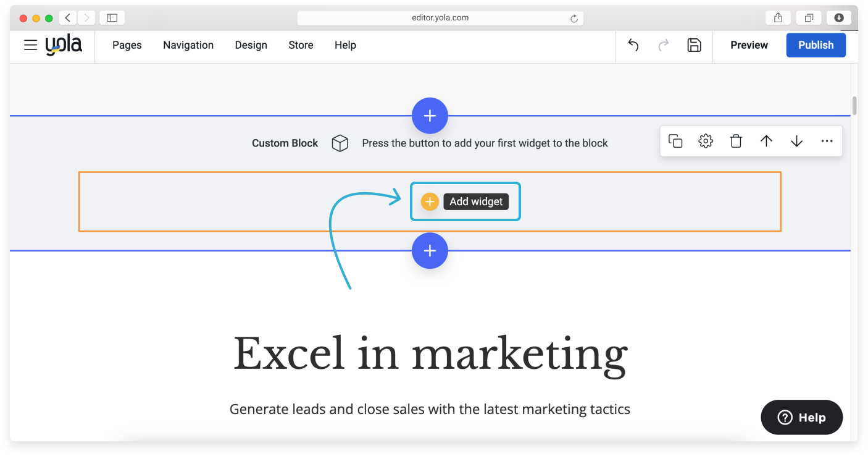The width and height of the screenshot is (868, 456).
Task: Open the Pages menu
Action: 127,45
